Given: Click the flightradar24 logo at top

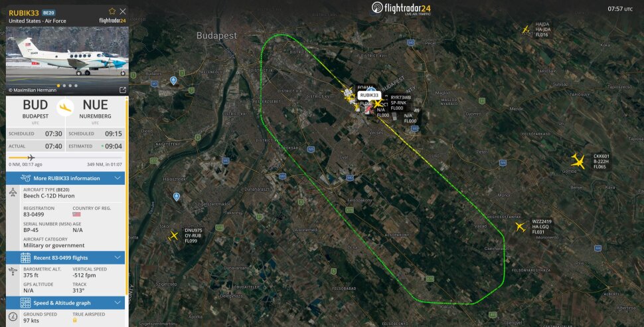Looking at the screenshot, I should pos(401,8).
